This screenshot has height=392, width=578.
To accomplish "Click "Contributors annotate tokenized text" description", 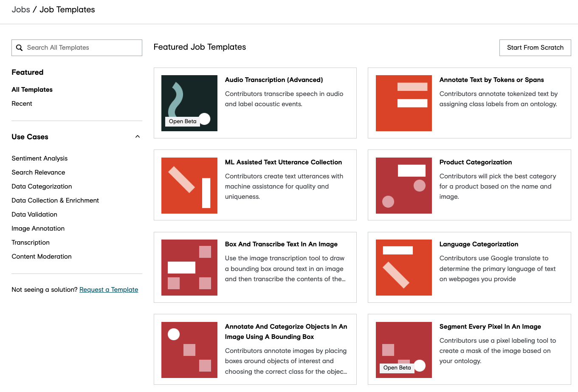I will tap(499, 99).
